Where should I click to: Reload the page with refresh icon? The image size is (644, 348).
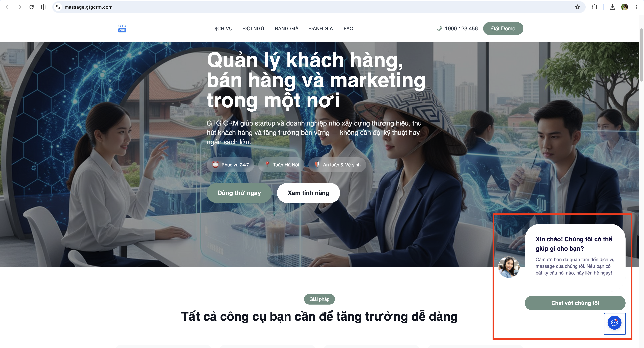coord(32,7)
